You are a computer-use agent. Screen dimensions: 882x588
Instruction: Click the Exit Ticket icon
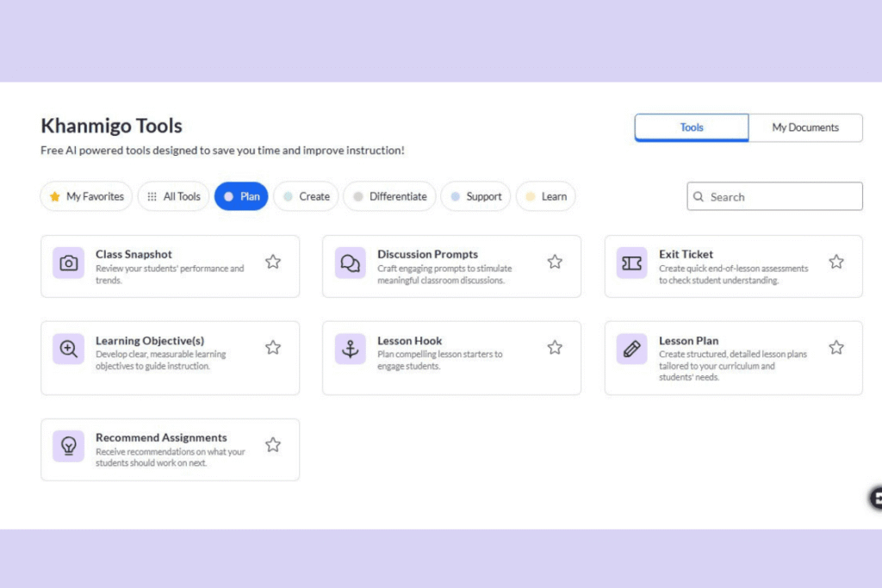click(x=631, y=263)
